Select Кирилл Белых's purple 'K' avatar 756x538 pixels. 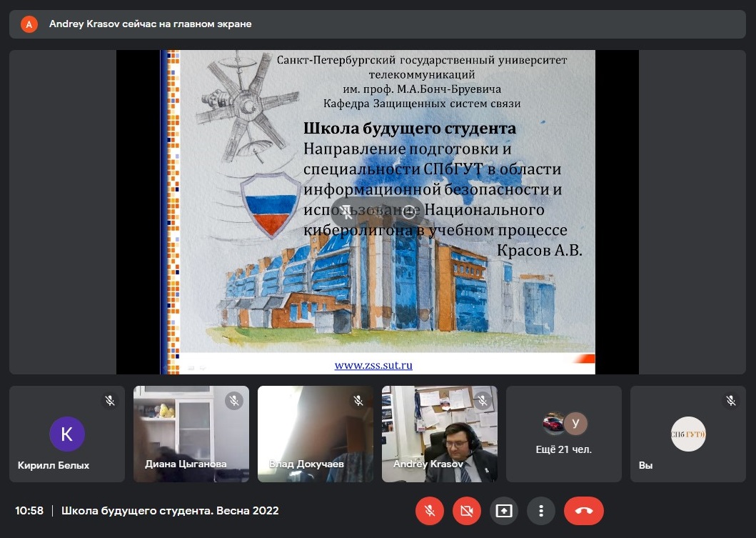point(67,434)
